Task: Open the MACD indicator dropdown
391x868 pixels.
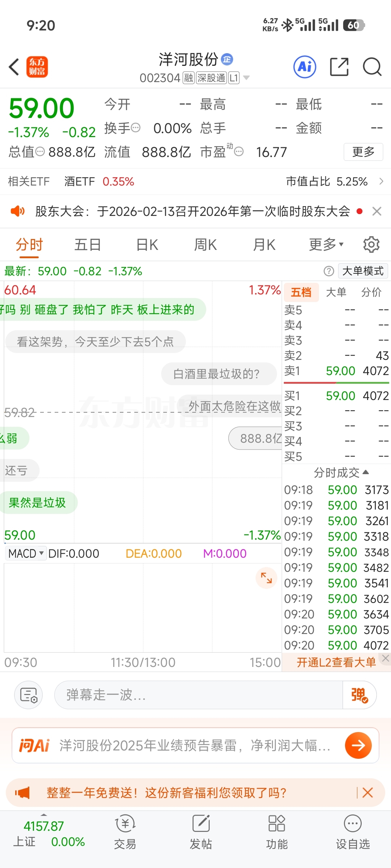Action: point(26,553)
